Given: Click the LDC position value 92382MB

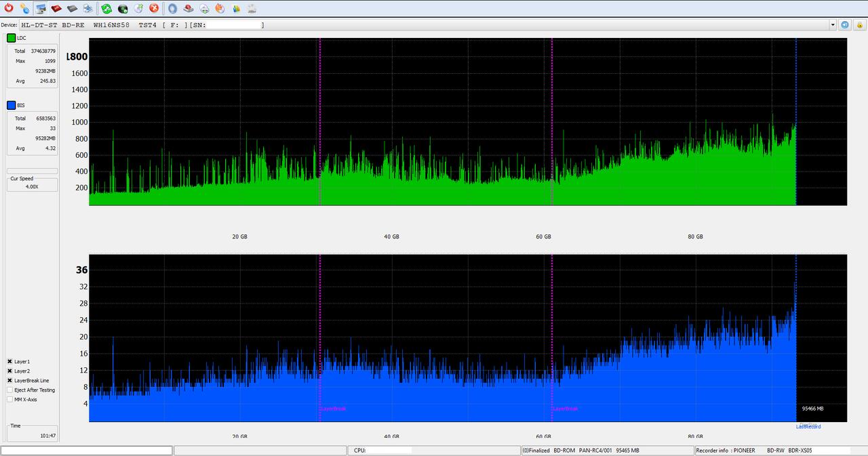Looking at the screenshot, I should [45, 70].
